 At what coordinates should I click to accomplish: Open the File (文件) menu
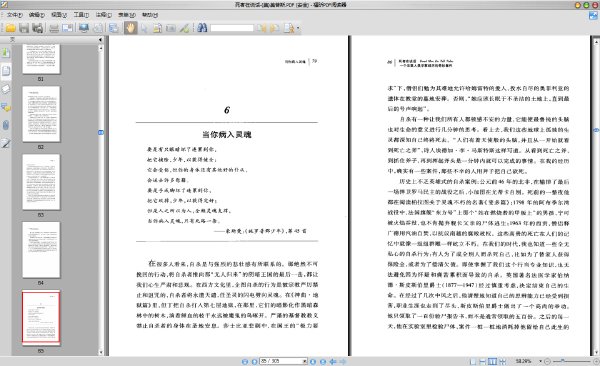click(x=15, y=15)
